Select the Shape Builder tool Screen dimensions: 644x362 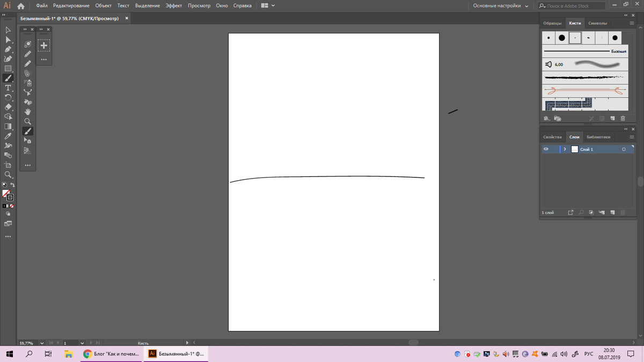click(x=8, y=117)
